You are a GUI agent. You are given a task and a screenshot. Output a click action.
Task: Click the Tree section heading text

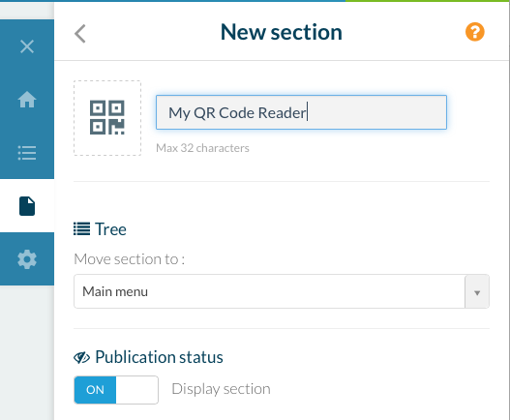click(x=110, y=229)
